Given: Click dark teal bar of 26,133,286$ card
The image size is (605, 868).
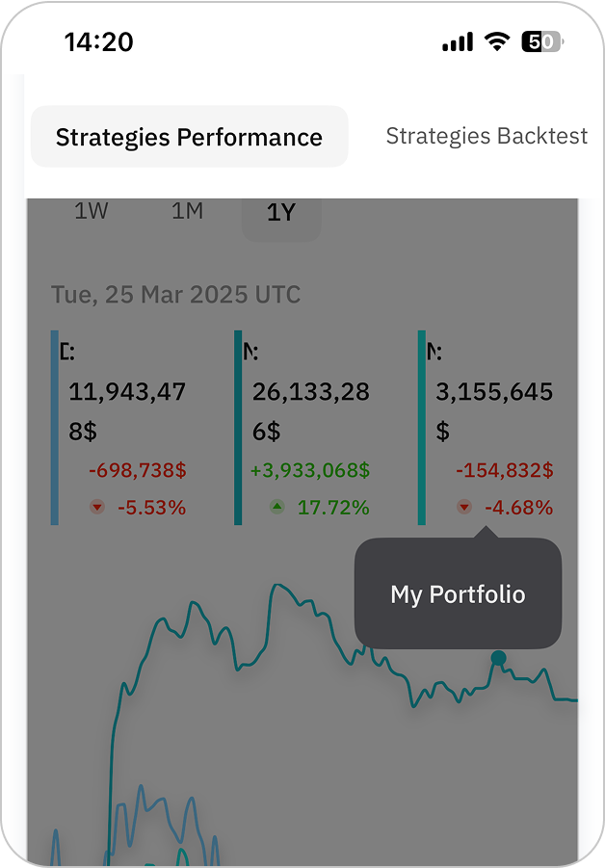Looking at the screenshot, I should point(238,428).
